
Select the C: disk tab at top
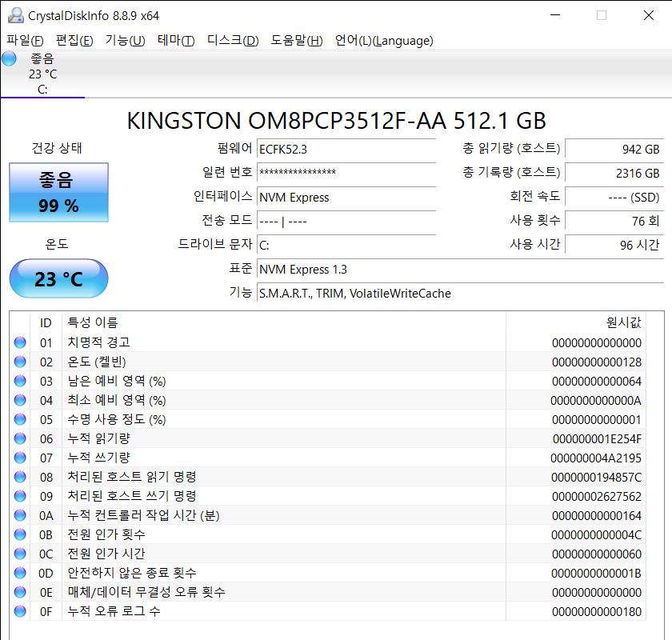coord(42,74)
